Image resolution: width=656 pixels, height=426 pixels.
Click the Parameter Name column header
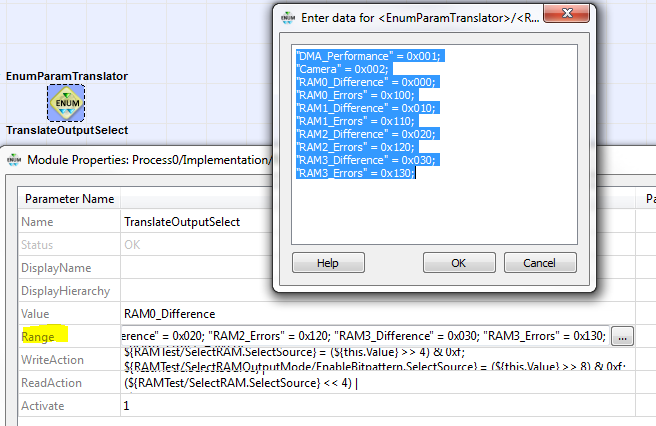click(x=69, y=199)
